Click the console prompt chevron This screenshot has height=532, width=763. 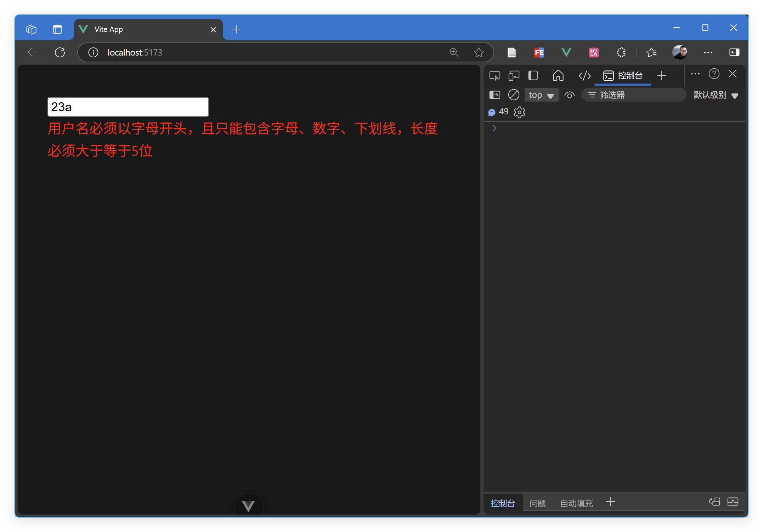[494, 128]
